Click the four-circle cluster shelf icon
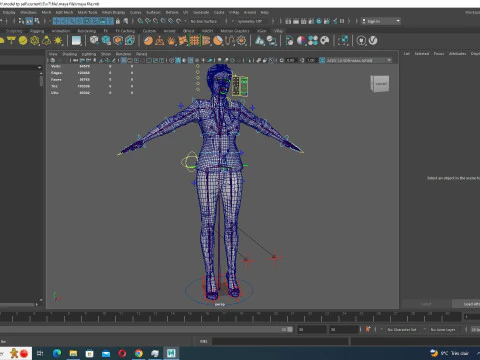The image size is (480, 360). click(x=313, y=41)
